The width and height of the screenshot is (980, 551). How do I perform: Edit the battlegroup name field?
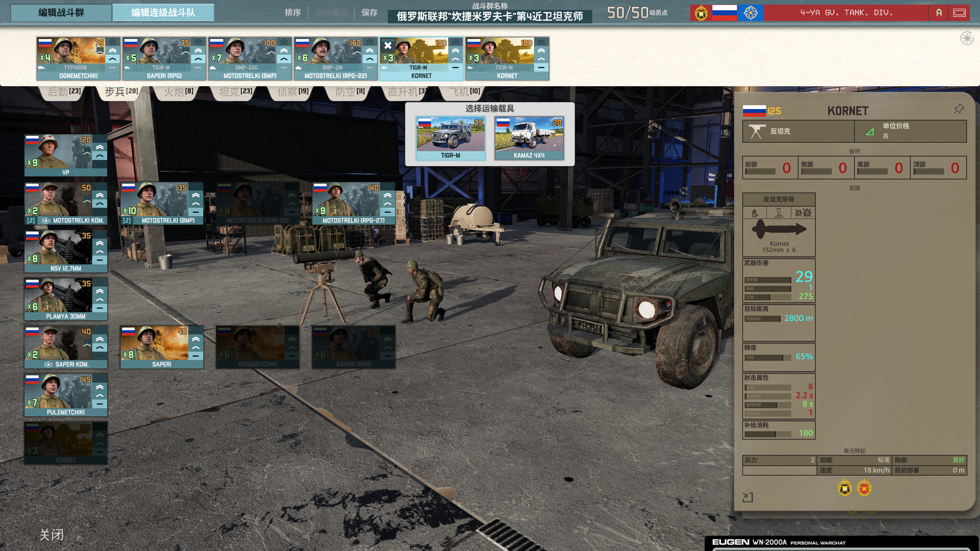pos(490,16)
